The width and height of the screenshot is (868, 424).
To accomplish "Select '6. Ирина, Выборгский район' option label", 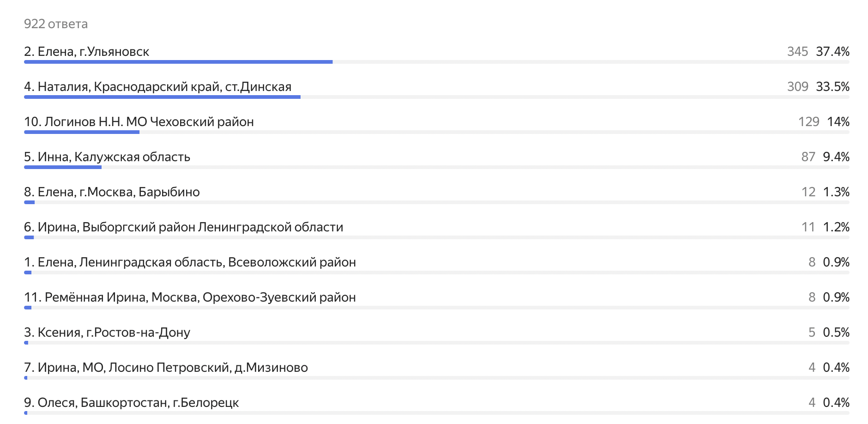I will pyautogui.click(x=184, y=227).
